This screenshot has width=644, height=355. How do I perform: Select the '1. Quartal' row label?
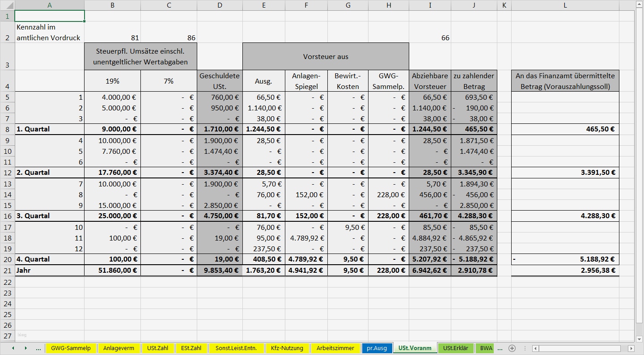point(49,129)
